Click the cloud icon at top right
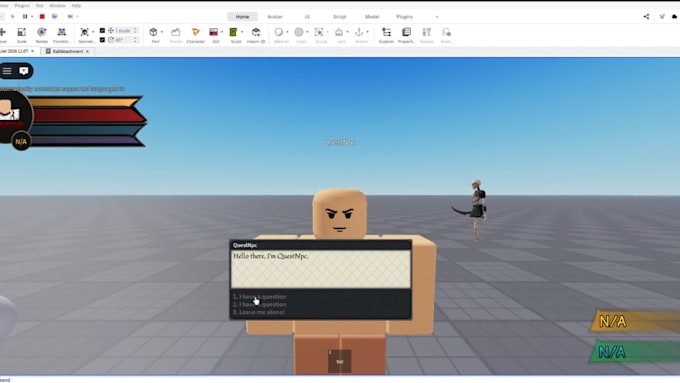The width and height of the screenshot is (680, 383). point(675,16)
